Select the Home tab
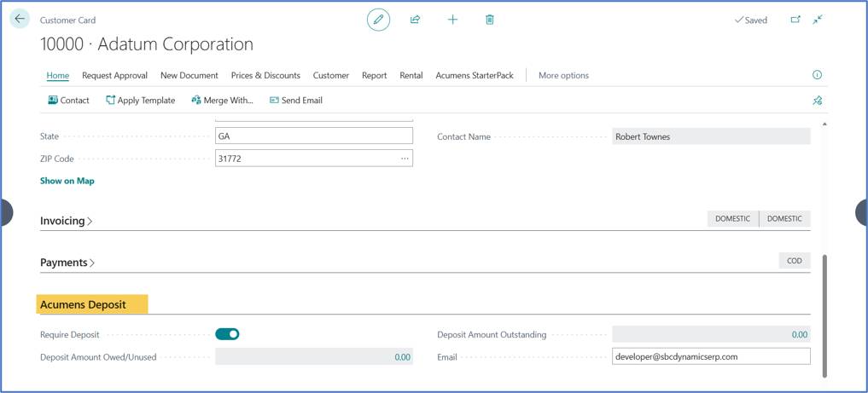The width and height of the screenshot is (868, 393). click(57, 75)
